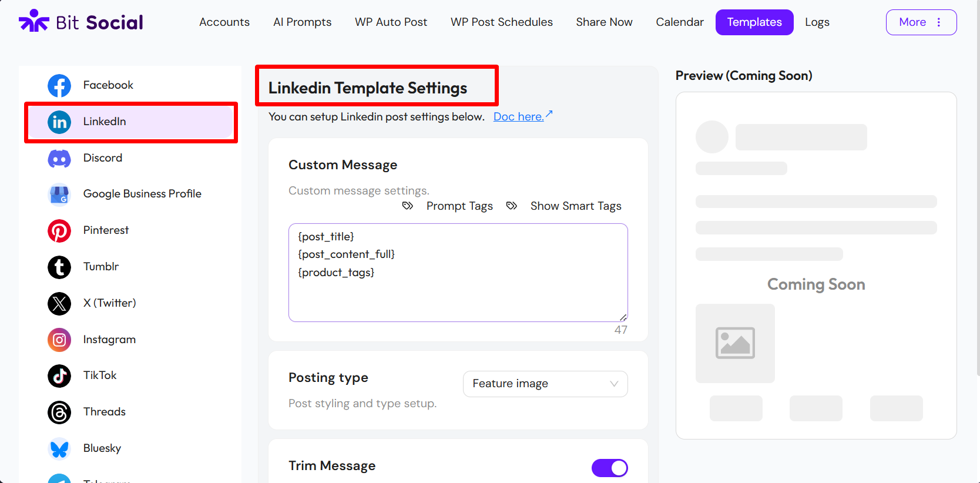Click the Show Smart Tags label
The height and width of the screenshot is (483, 980).
(x=576, y=206)
